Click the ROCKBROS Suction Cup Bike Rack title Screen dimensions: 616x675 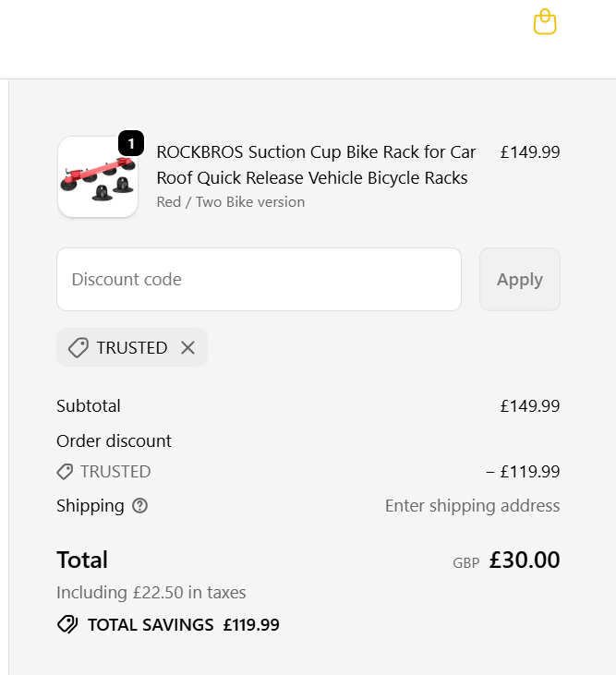coord(316,164)
